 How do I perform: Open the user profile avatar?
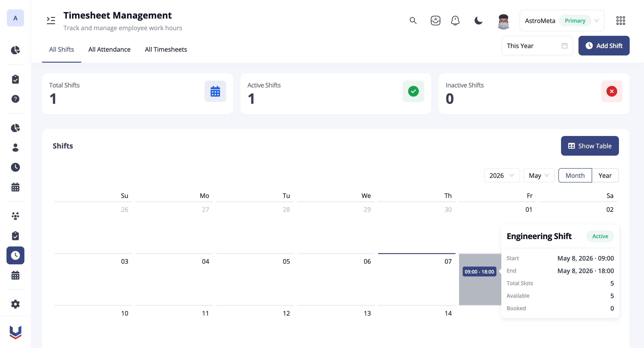point(503,21)
